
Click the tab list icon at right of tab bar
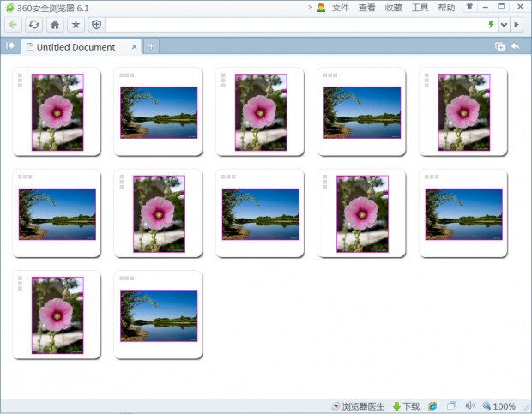(x=499, y=46)
